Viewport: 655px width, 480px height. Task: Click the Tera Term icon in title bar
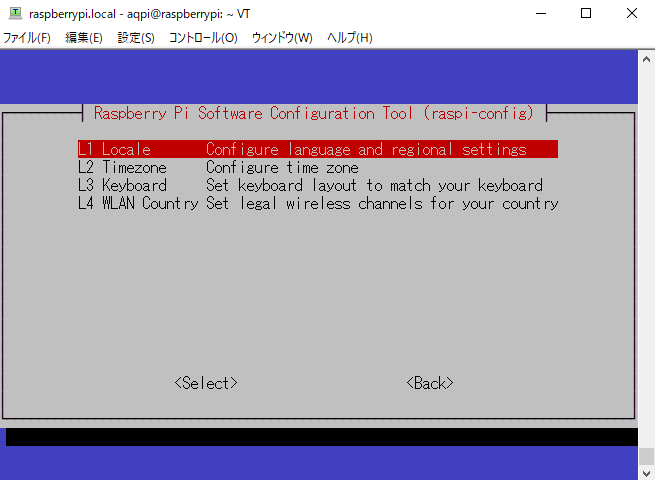click(x=15, y=13)
